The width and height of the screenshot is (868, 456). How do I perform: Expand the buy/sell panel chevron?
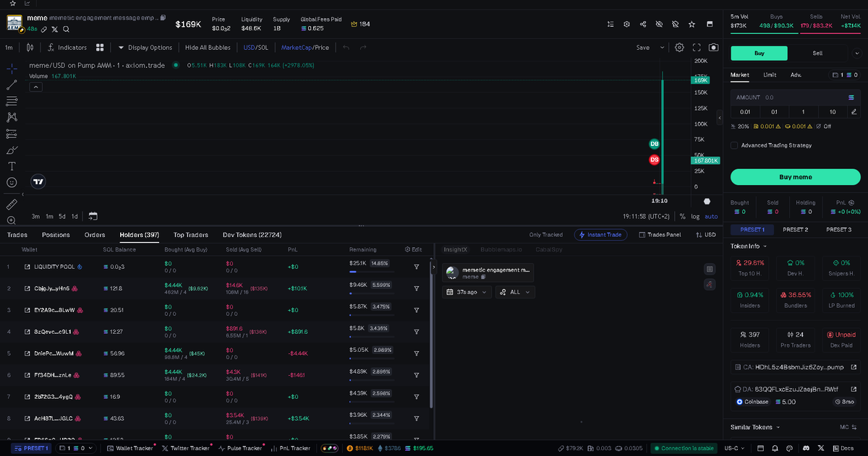[858, 53]
